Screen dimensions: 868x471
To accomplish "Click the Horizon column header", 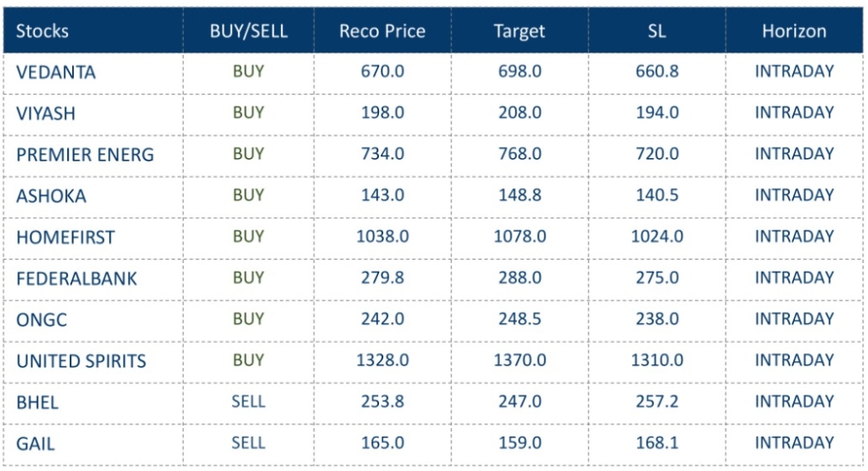I will click(794, 31).
